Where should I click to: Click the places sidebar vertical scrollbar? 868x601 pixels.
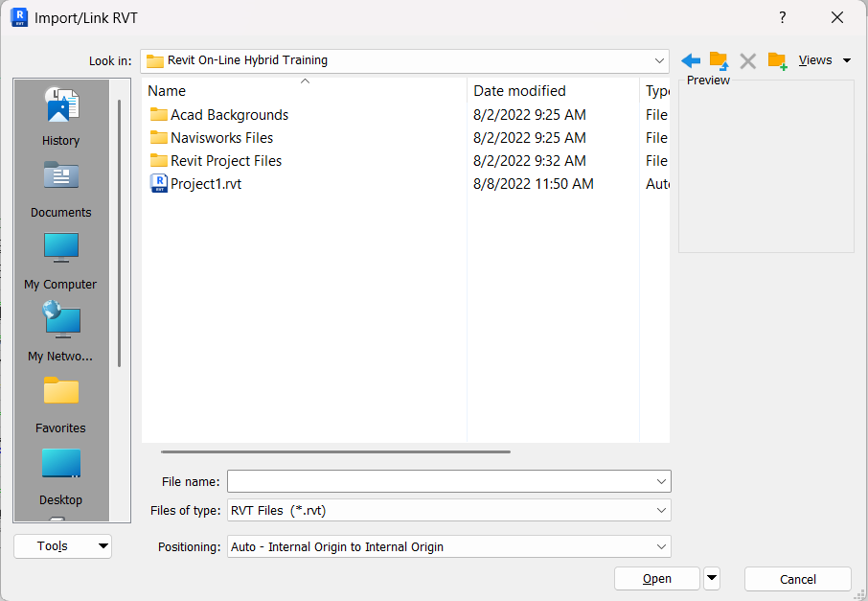(x=119, y=233)
